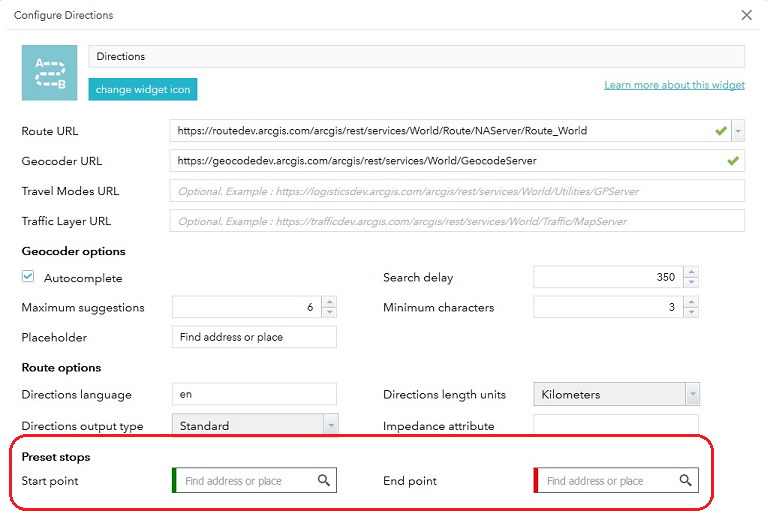Click into the Route URL field

[450, 131]
